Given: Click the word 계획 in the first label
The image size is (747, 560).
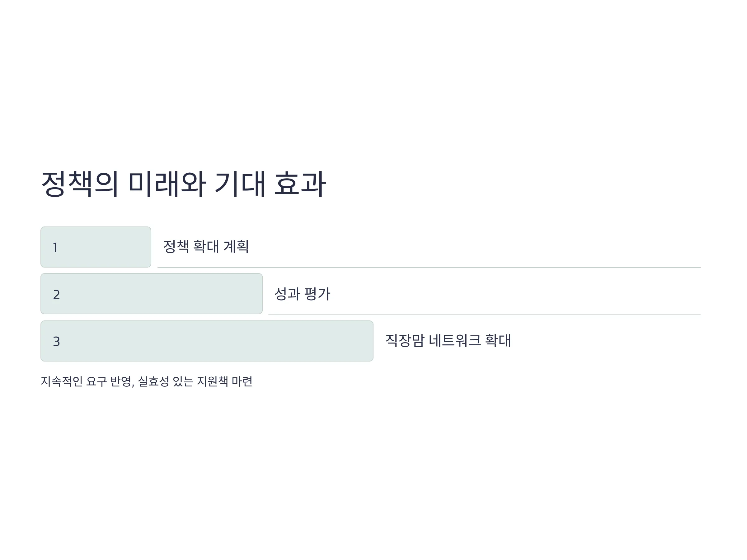Looking at the screenshot, I should (236, 247).
